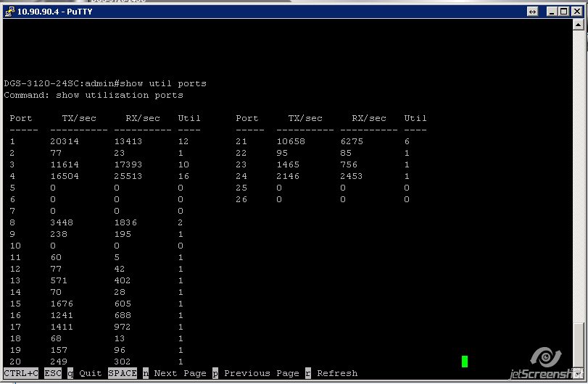Click TX value 571 for port 13
This screenshot has width=588, height=384.
click(x=59, y=280)
